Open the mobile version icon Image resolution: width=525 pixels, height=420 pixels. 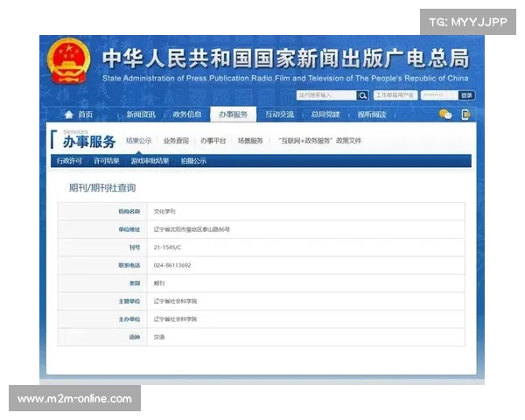(x=465, y=115)
